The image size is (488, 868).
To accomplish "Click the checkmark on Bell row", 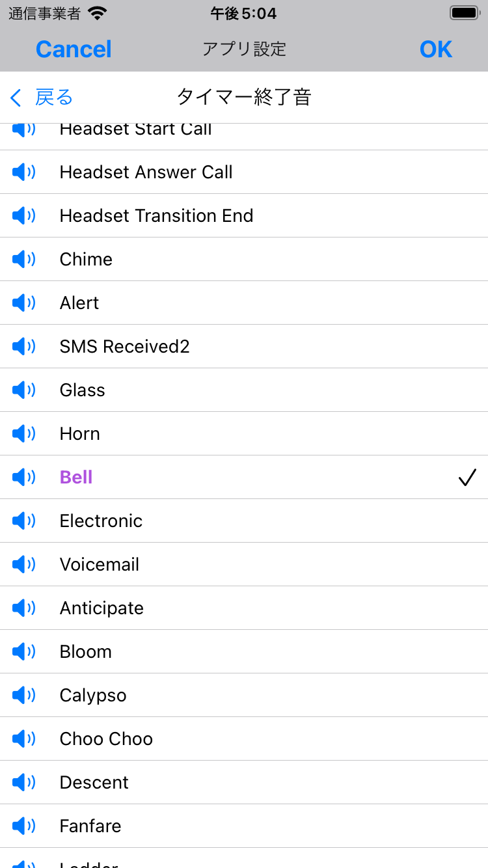I will [467, 478].
